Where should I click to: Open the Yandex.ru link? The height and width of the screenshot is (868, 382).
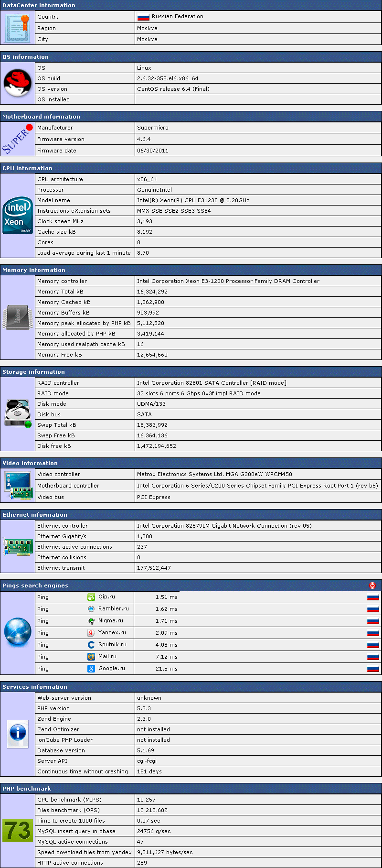[112, 632]
